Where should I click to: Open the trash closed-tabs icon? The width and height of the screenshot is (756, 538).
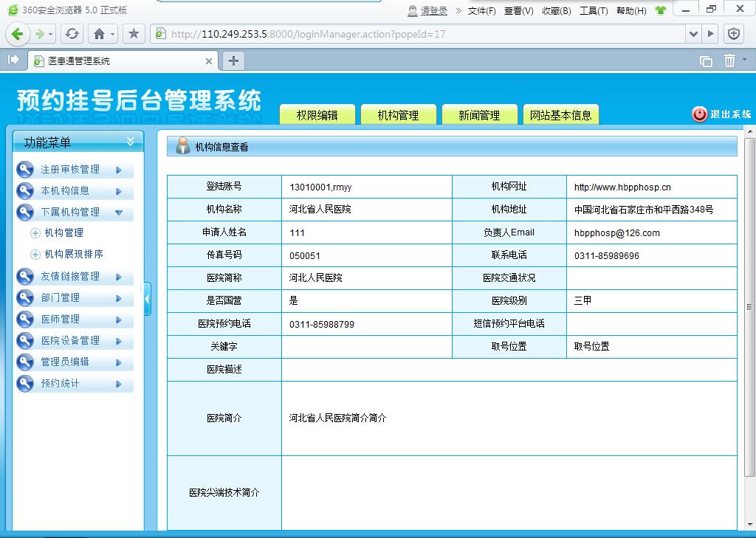[729, 61]
